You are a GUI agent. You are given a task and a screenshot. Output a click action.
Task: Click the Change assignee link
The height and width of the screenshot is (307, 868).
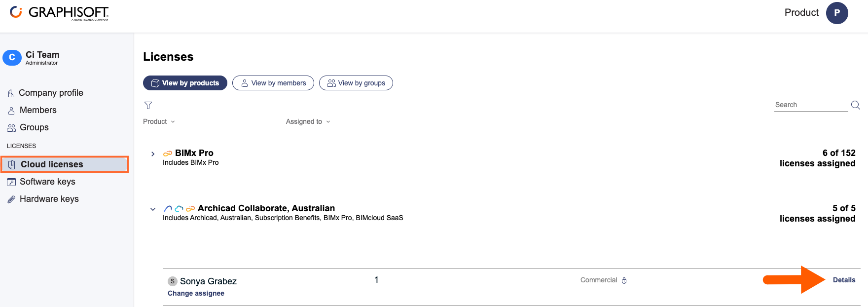(196, 293)
